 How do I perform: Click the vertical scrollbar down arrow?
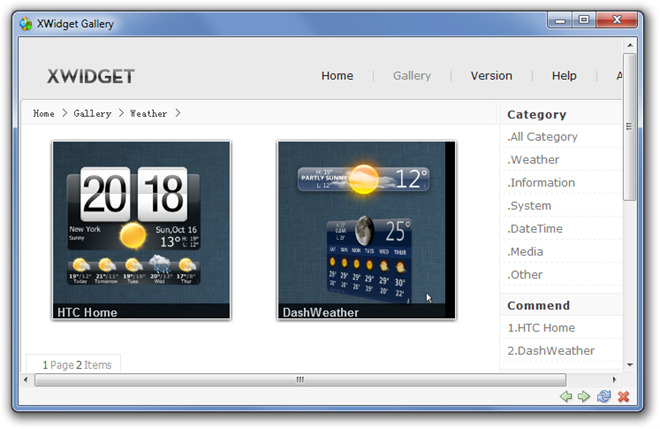coord(630,365)
